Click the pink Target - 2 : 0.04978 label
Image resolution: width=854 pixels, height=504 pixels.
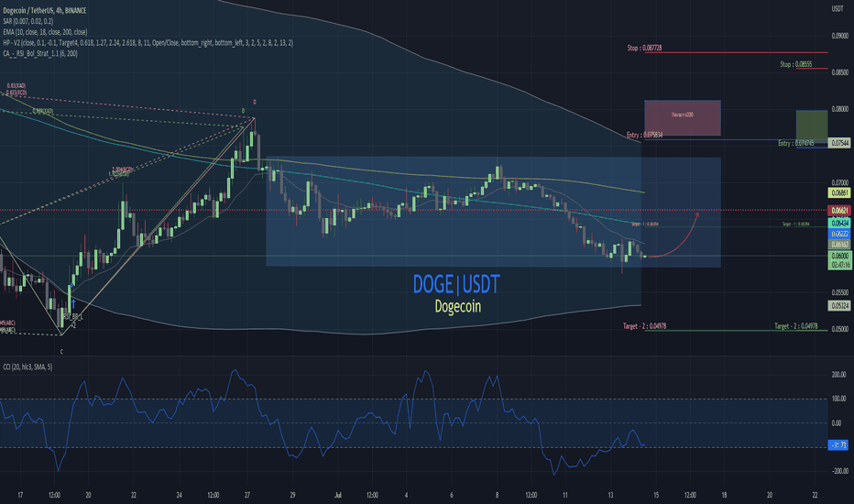point(644,326)
